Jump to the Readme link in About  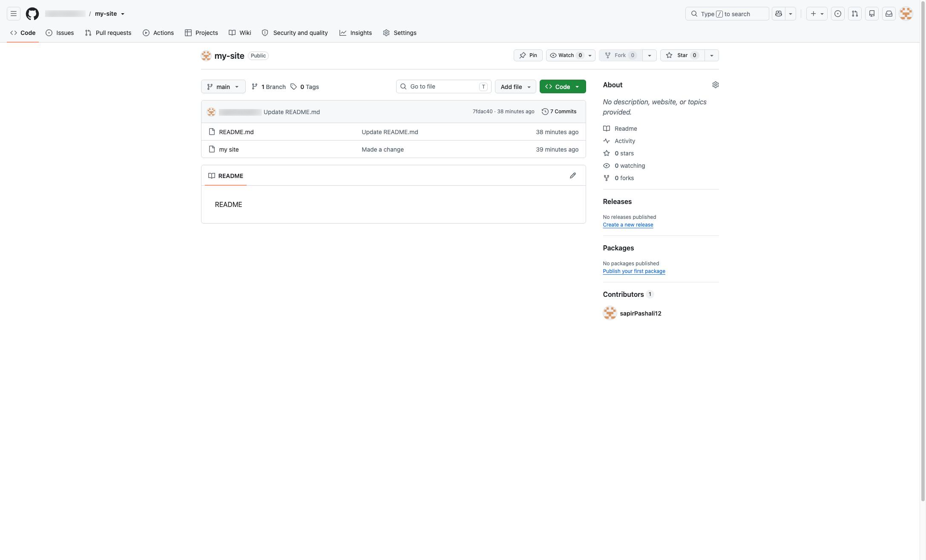(620, 129)
